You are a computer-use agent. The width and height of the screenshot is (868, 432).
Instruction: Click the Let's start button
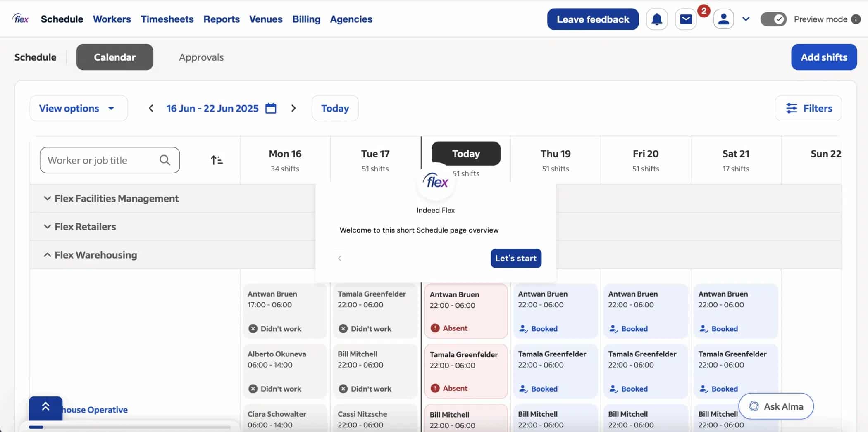pyautogui.click(x=515, y=258)
